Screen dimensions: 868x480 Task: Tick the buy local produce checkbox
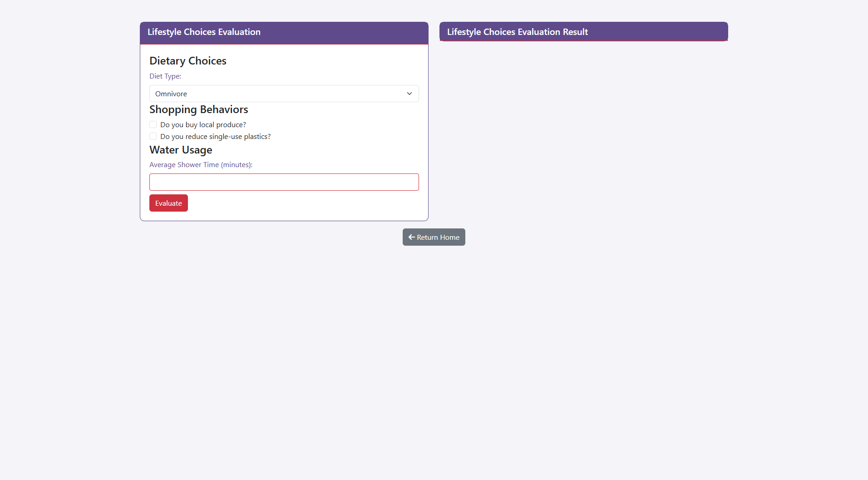153,124
